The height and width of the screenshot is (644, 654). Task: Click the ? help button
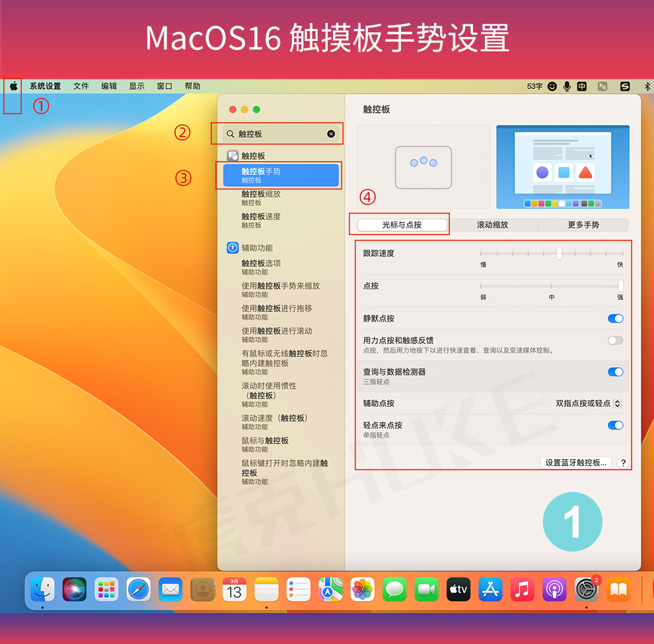tap(623, 462)
